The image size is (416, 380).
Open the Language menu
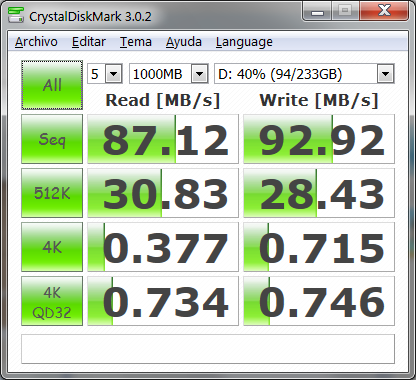click(x=244, y=42)
